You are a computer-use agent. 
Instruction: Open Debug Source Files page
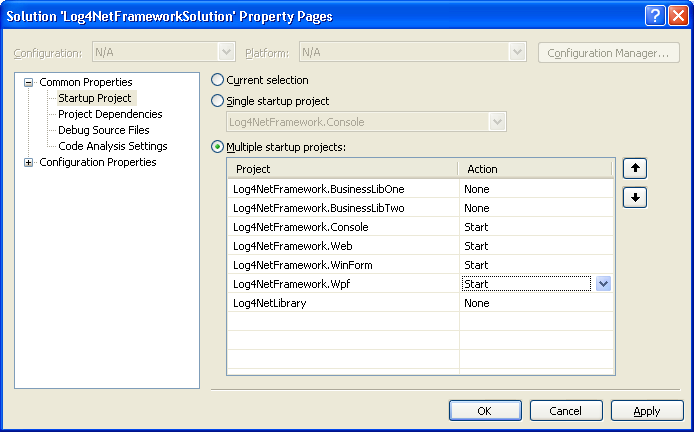[x=104, y=130]
